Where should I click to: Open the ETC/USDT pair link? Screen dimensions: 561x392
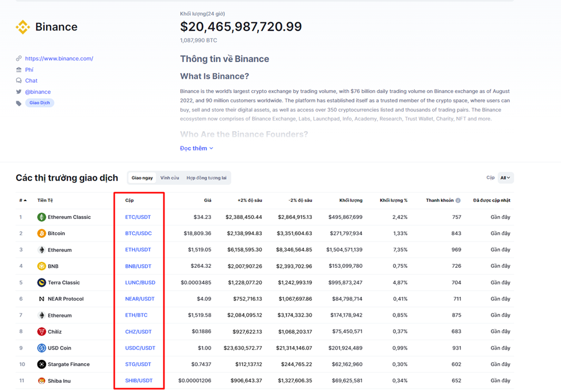pos(138,217)
